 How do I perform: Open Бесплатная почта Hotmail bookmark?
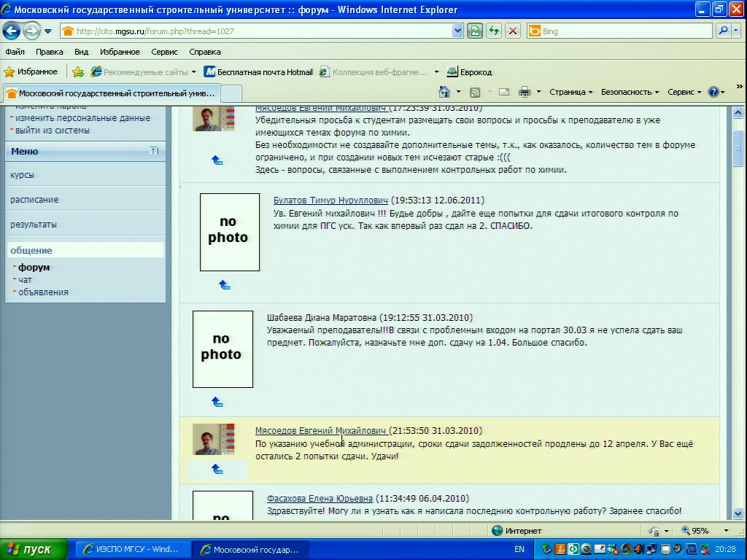[x=258, y=72]
